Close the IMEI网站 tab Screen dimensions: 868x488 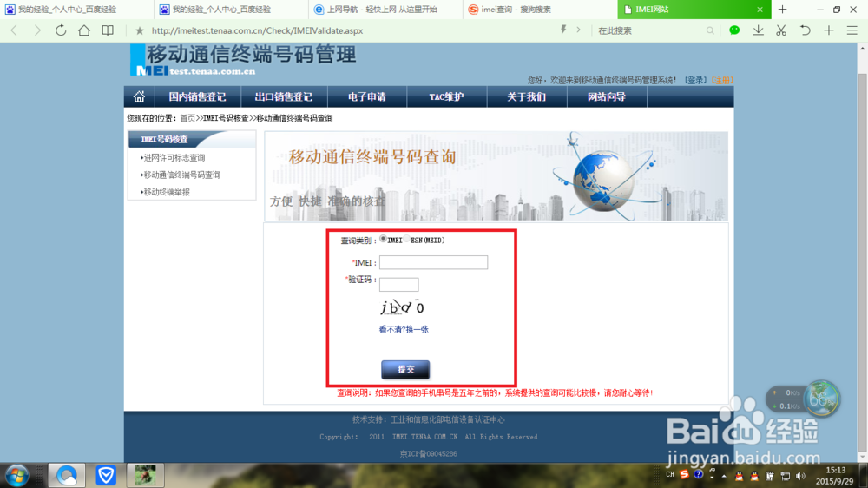point(759,10)
